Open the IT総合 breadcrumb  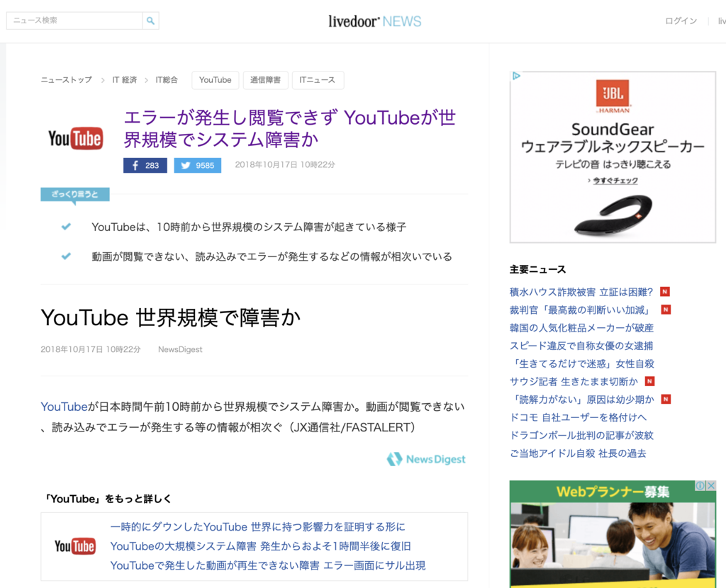(x=167, y=80)
